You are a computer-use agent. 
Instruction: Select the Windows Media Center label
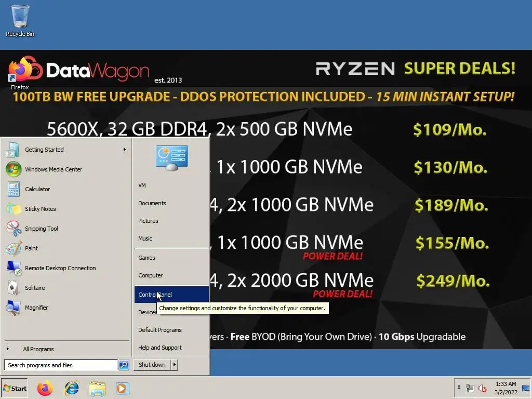point(54,169)
